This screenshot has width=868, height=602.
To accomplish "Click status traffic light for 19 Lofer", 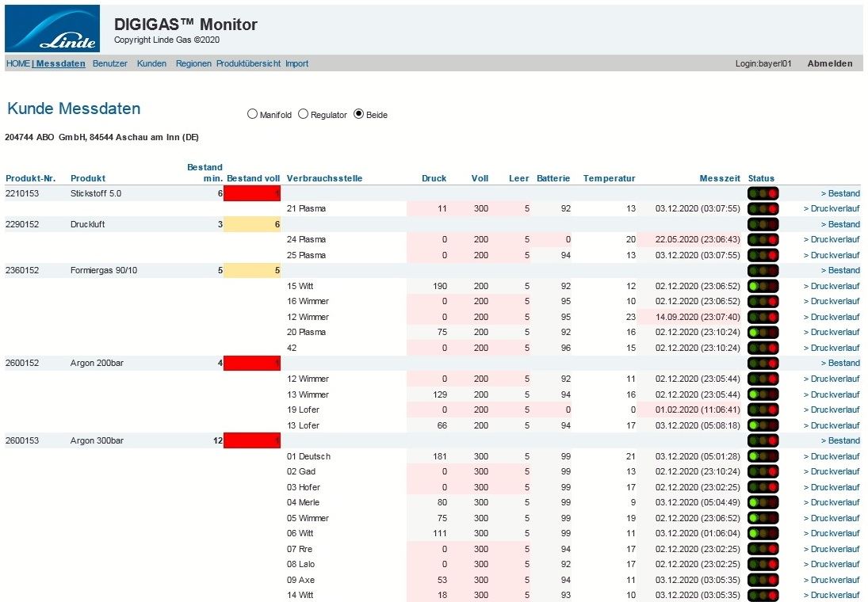I will tap(763, 410).
